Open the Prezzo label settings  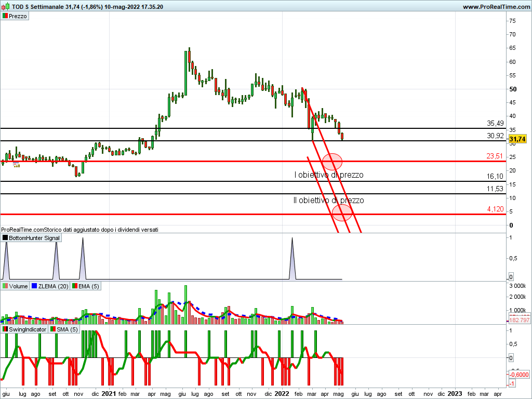[x=18, y=16]
